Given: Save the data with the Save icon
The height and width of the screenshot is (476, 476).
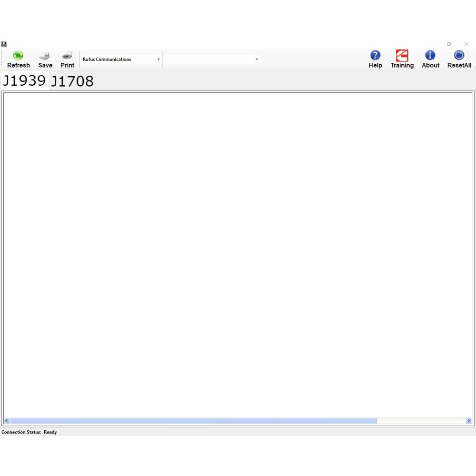Looking at the screenshot, I should click(x=45, y=56).
